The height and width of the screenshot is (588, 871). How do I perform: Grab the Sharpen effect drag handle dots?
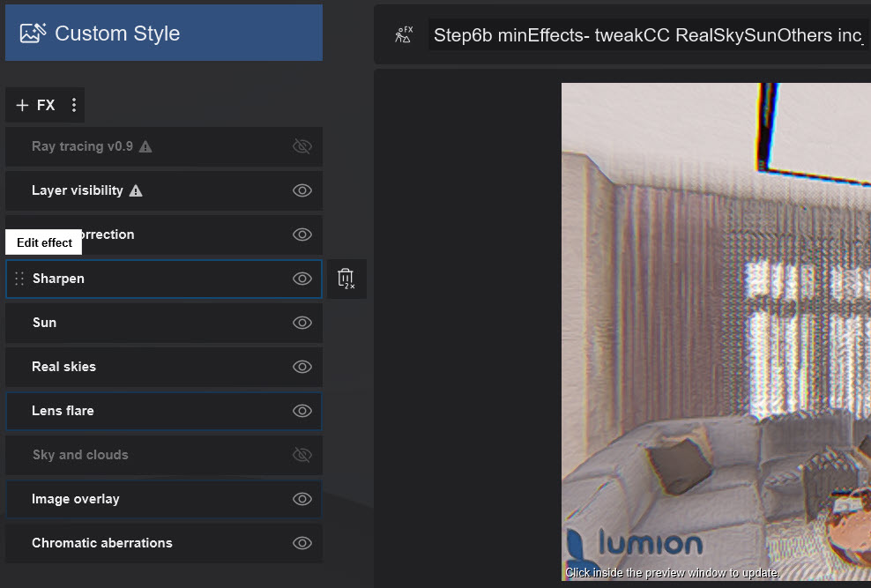click(x=19, y=279)
